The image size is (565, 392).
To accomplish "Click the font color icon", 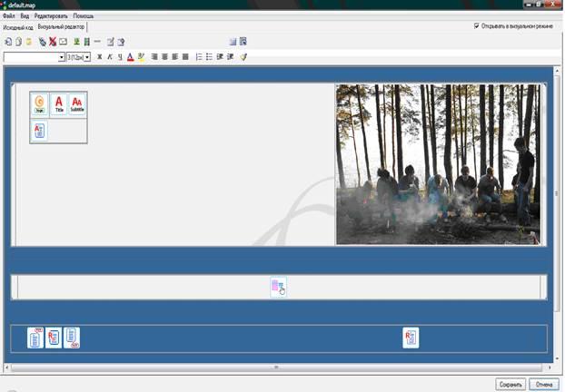I will coord(130,57).
